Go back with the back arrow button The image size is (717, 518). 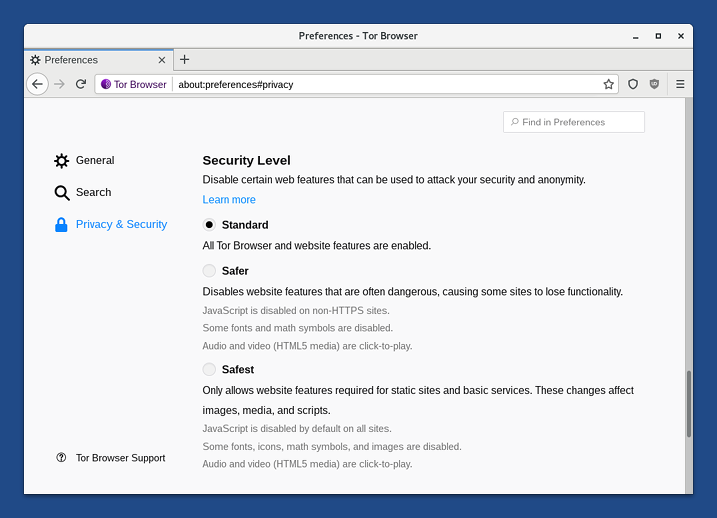click(37, 84)
